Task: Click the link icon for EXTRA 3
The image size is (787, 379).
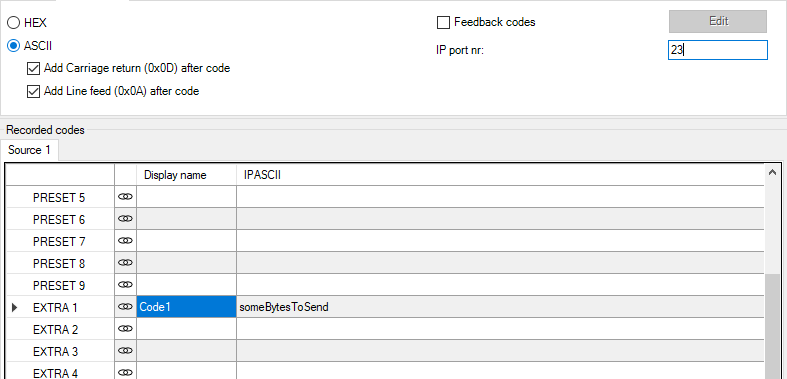Action: (x=125, y=350)
